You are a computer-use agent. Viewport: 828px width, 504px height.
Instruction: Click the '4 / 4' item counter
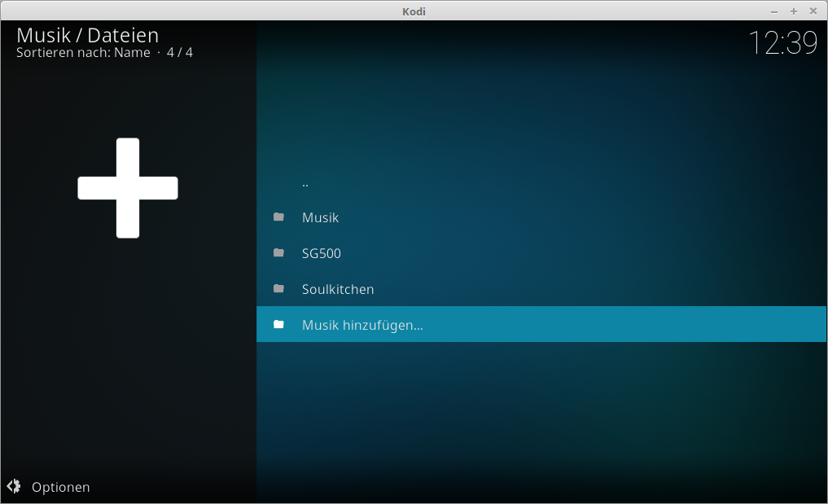tap(179, 53)
